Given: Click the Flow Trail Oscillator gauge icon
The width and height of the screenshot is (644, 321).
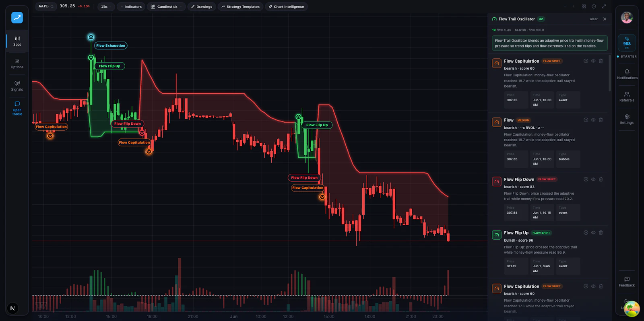Looking at the screenshot, I should coord(494,19).
